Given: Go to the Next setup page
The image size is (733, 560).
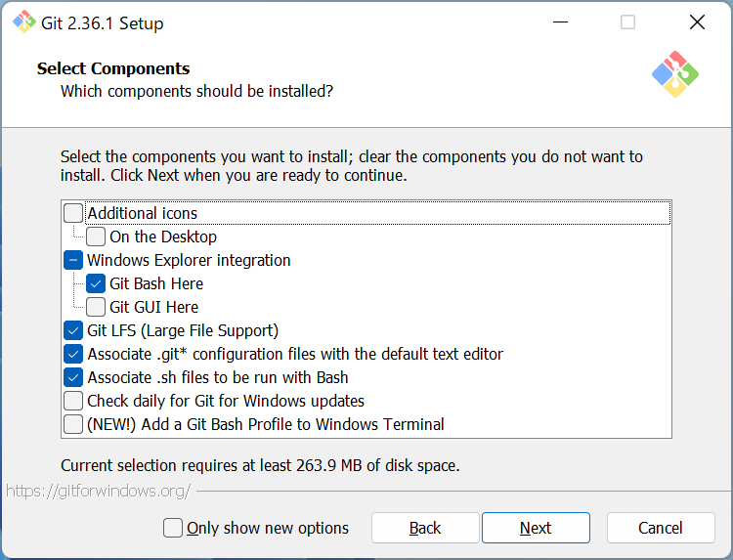Looking at the screenshot, I should click(536, 528).
